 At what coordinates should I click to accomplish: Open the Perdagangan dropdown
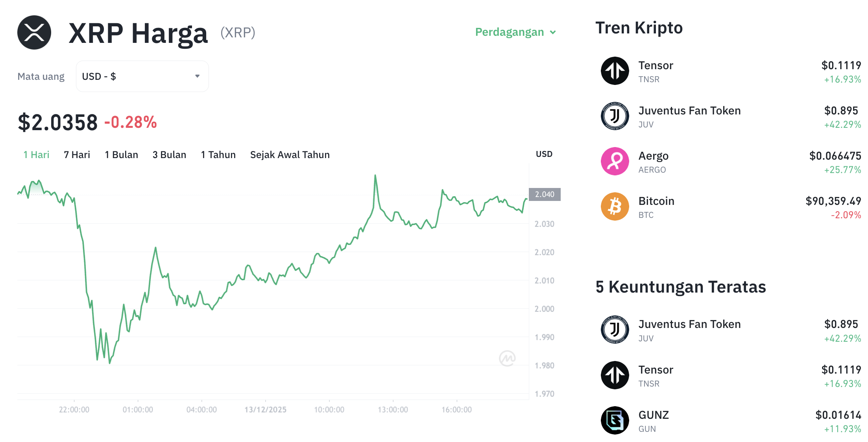point(516,32)
